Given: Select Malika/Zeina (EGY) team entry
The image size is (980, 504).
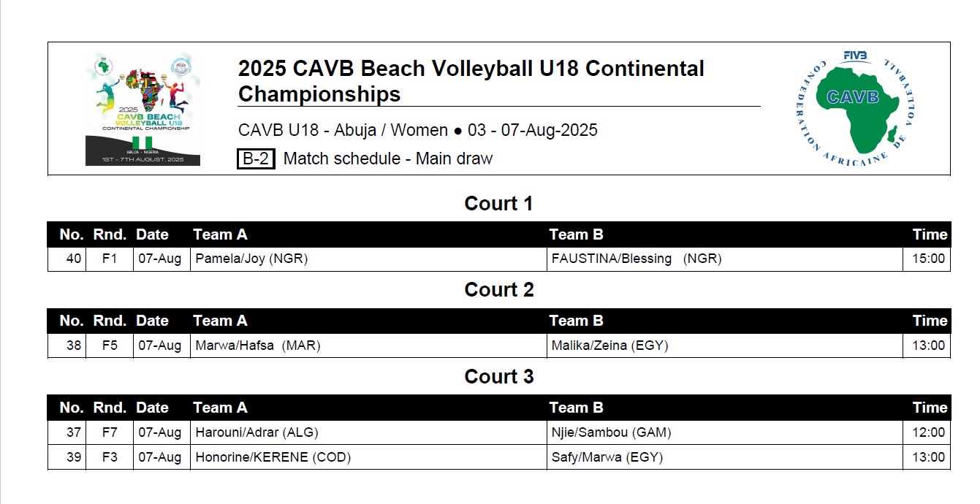Looking at the screenshot, I should pyautogui.click(x=610, y=345).
